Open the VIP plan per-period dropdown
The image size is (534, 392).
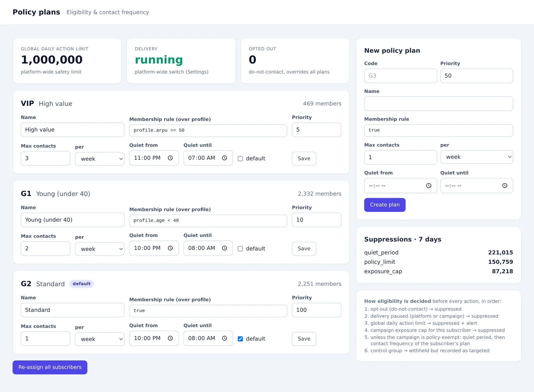point(100,159)
